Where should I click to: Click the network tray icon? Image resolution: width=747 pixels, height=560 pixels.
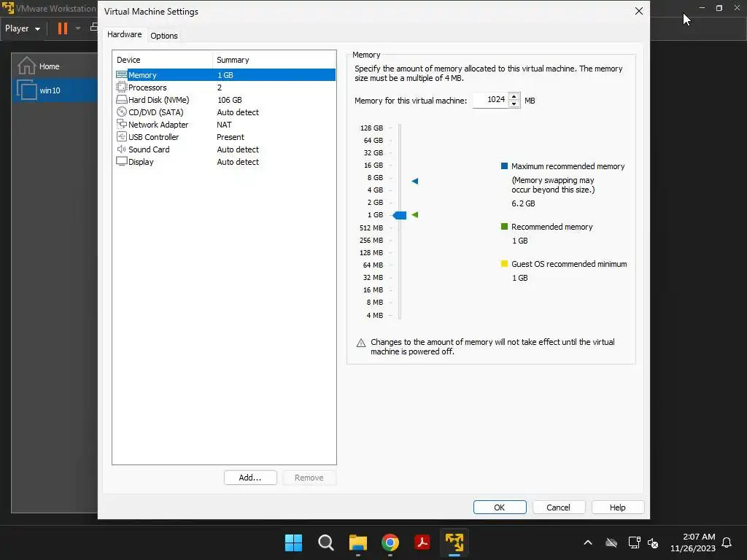(634, 542)
